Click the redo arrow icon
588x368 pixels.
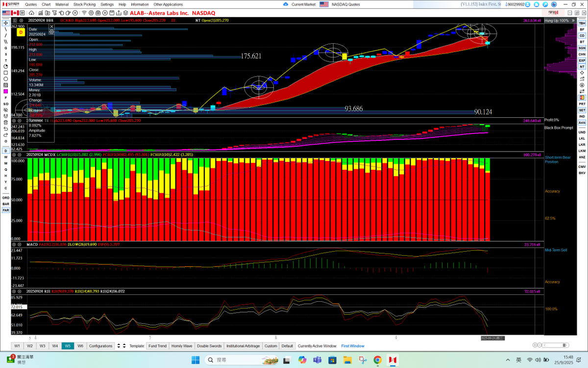pos(6,136)
